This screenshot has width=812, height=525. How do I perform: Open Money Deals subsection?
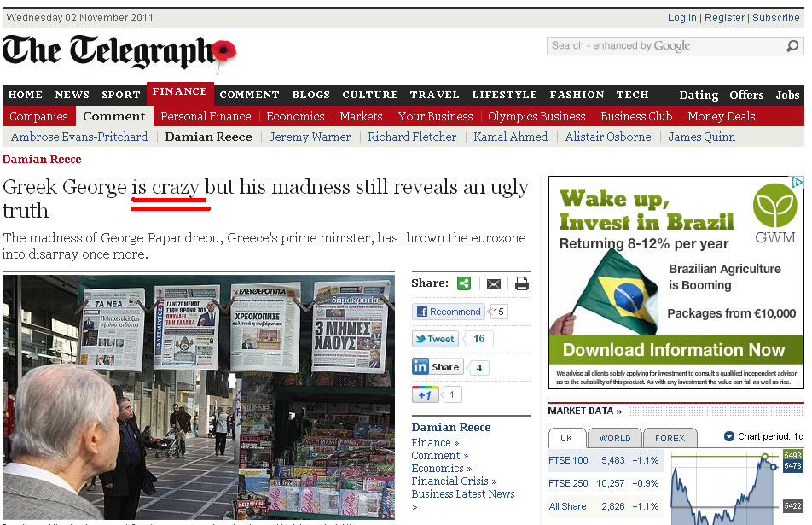722,116
